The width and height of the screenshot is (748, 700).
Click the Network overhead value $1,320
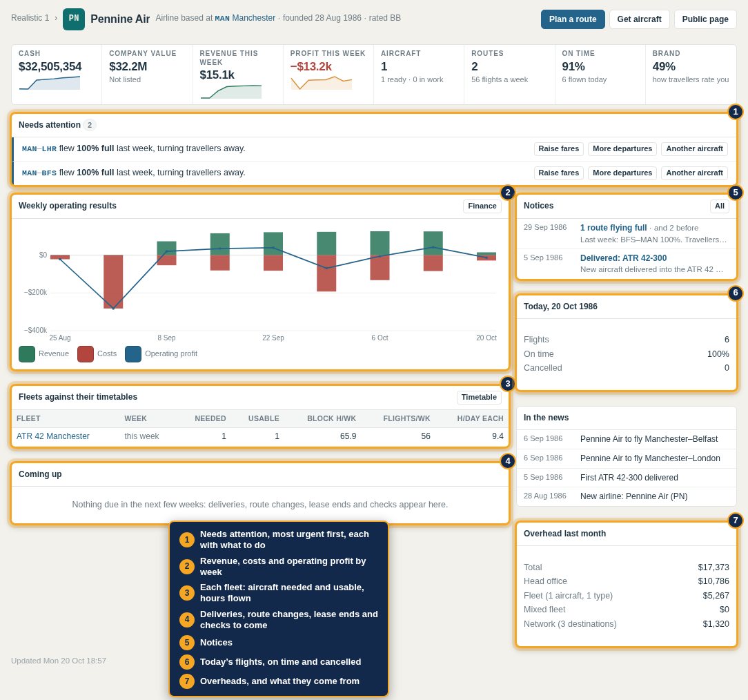coord(716,624)
